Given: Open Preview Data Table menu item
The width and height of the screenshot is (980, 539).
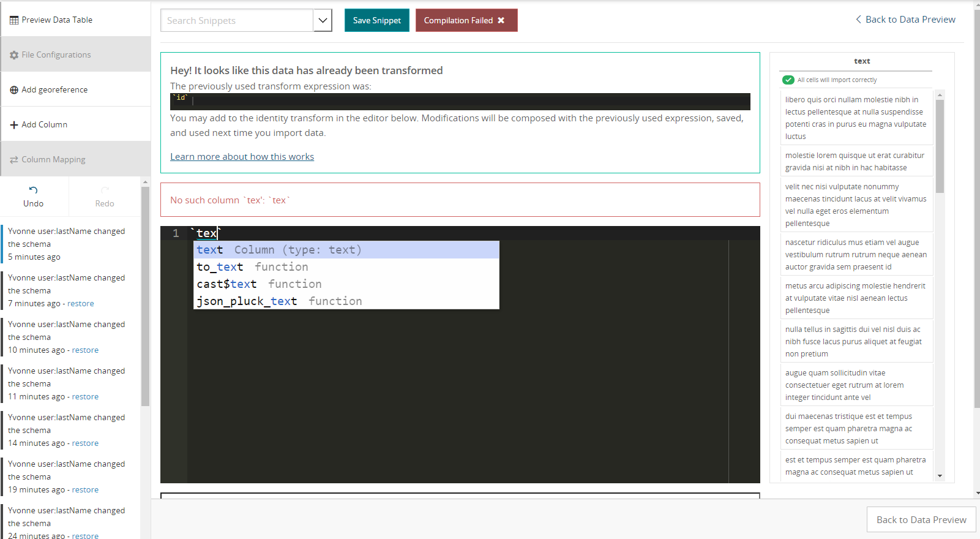Looking at the screenshot, I should pos(76,20).
